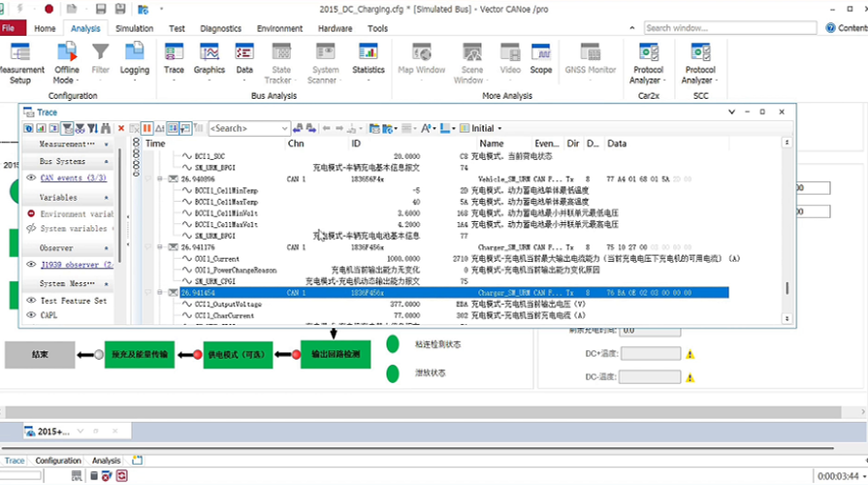868x485 pixels.
Task: Stop measurement with the red stop icon
Action: (x=48, y=9)
